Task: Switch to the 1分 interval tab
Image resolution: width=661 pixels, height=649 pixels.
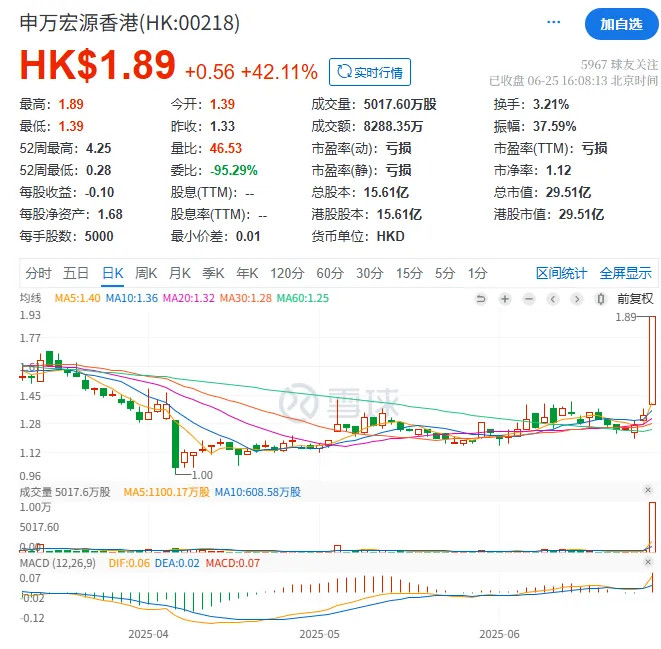Action: 478,273
